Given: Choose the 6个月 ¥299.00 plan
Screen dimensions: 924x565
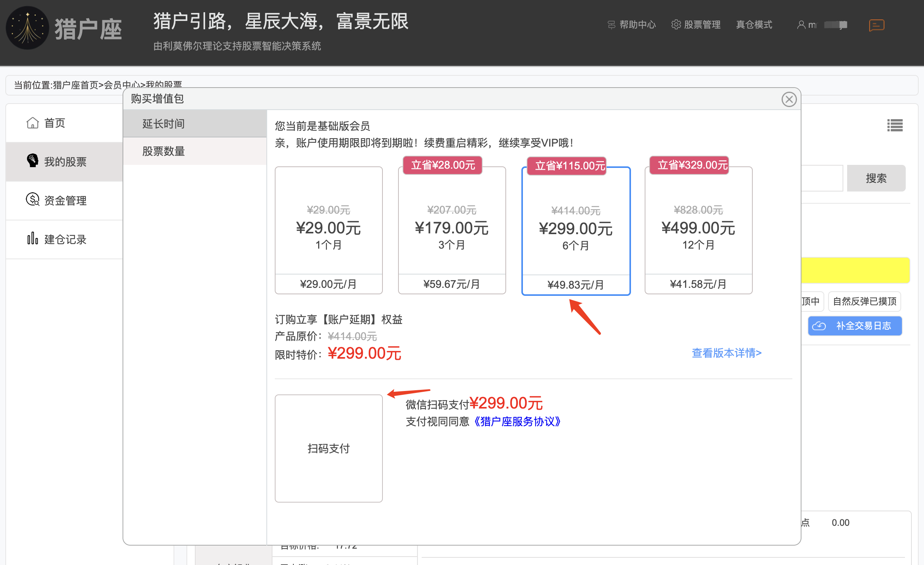Looking at the screenshot, I should coord(576,231).
